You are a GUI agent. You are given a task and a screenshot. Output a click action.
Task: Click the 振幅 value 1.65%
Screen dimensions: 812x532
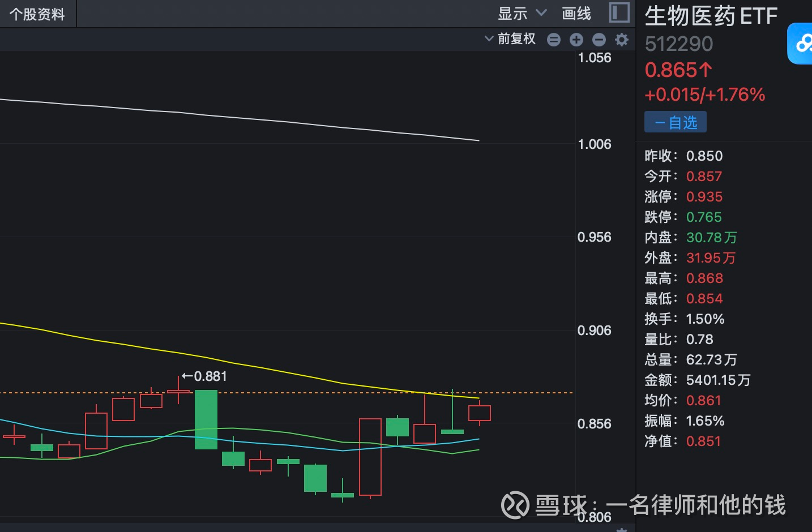705,421
